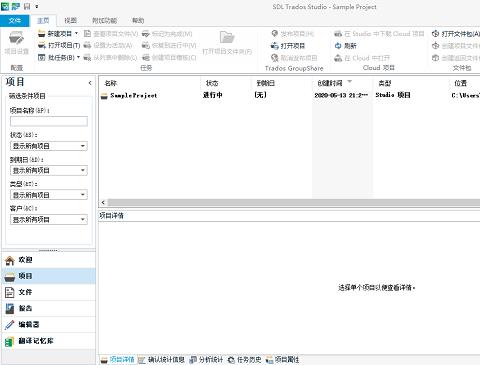Viewport: 480px width, 365px height.
Task: Click 创建项目文件包 Create Project Package
Action: [456, 46]
